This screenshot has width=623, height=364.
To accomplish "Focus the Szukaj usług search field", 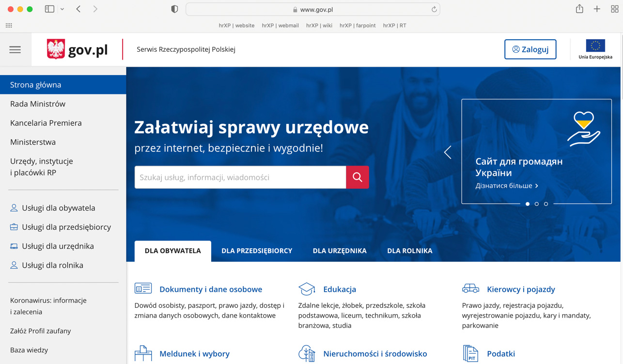I will click(240, 177).
